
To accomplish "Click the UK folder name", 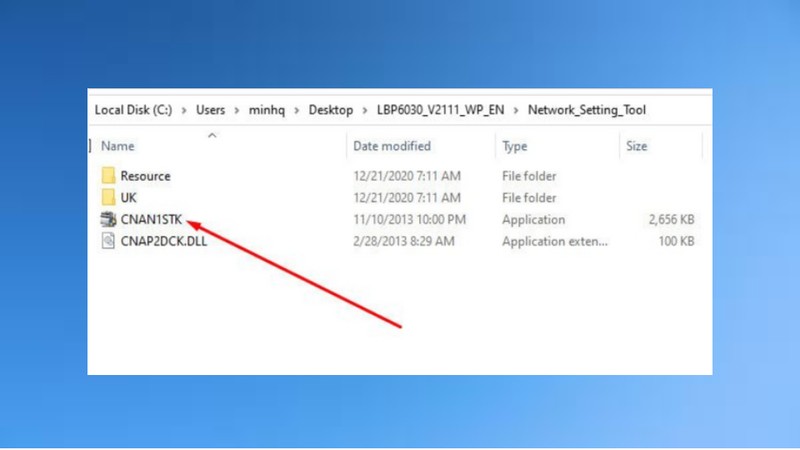I will 129,197.
